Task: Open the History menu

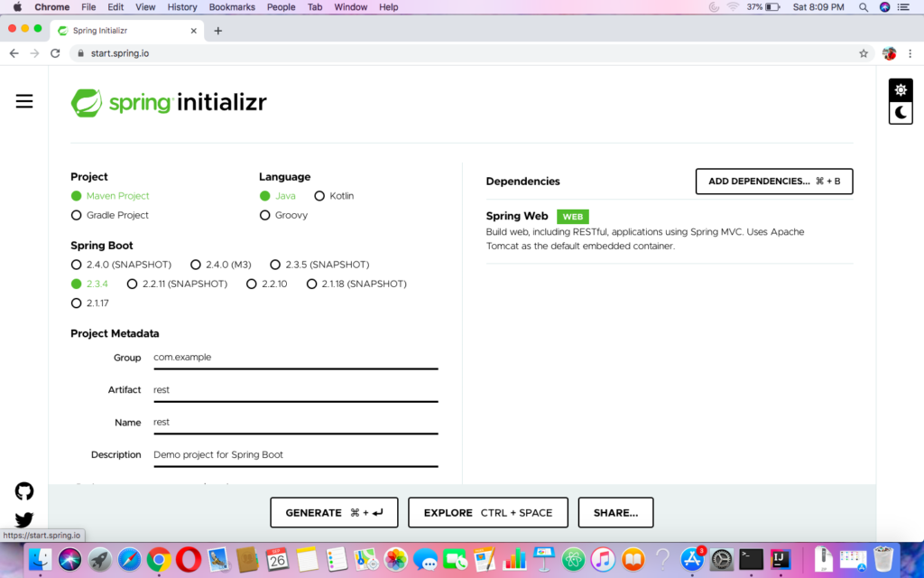Action: (182, 7)
